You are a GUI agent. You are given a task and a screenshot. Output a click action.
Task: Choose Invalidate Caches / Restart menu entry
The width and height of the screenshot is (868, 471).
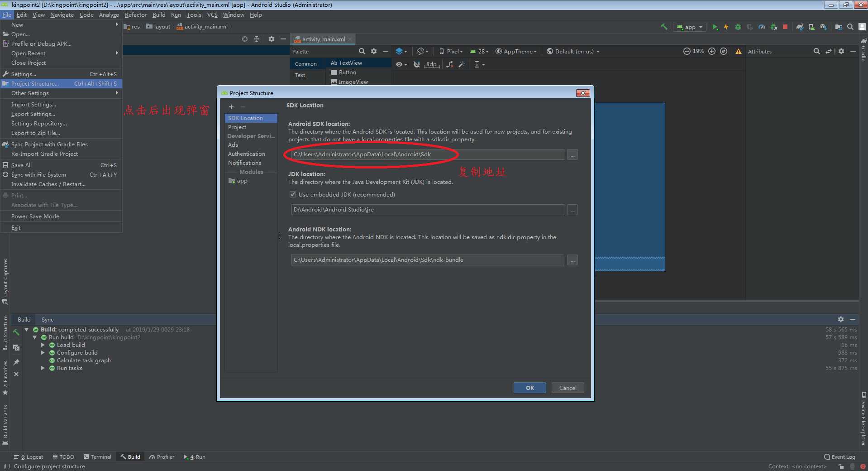tap(61, 184)
